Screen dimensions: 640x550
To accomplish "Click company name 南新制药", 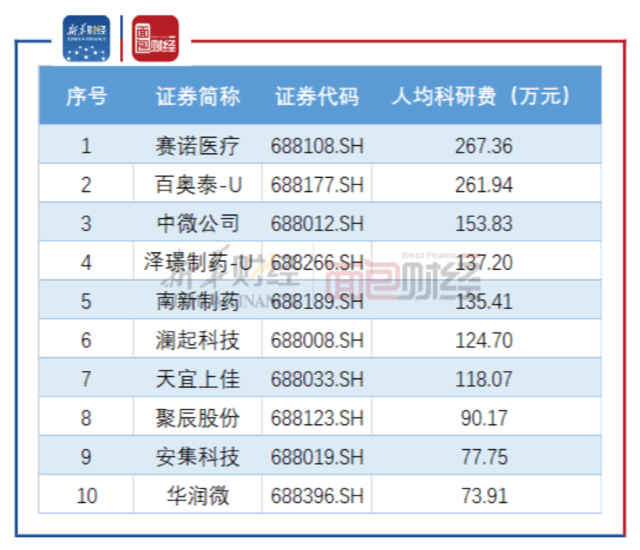I will click(x=198, y=302).
